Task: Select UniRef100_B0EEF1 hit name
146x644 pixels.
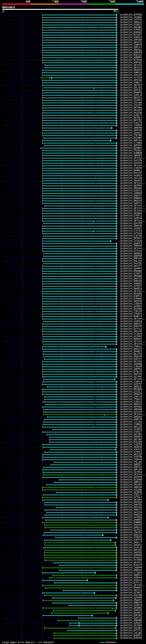Action: 131,636
